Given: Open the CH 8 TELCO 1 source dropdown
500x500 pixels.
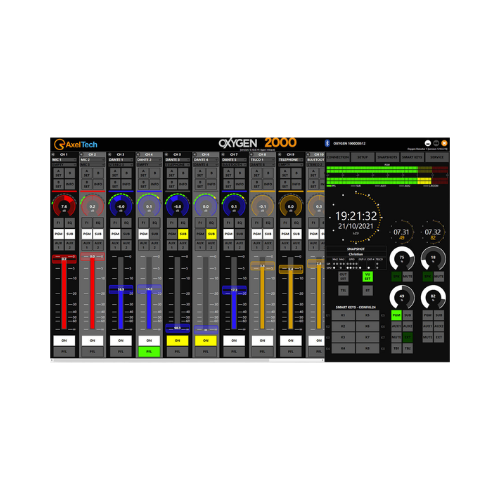Looking at the screenshot, I should (262, 160).
